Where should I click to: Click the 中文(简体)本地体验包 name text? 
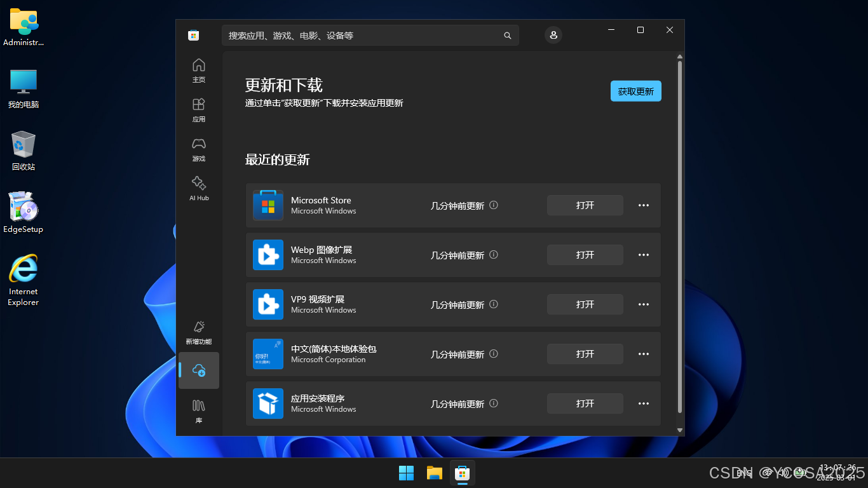tap(334, 349)
